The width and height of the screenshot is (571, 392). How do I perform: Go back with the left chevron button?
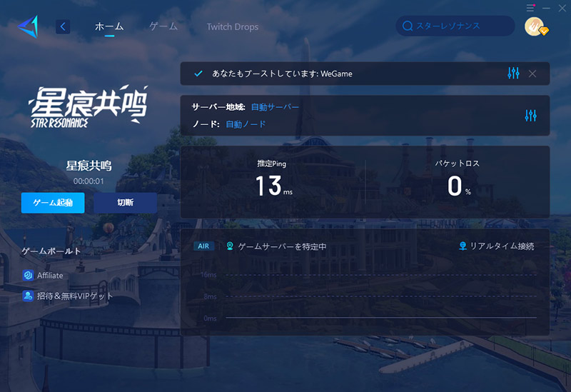63,26
